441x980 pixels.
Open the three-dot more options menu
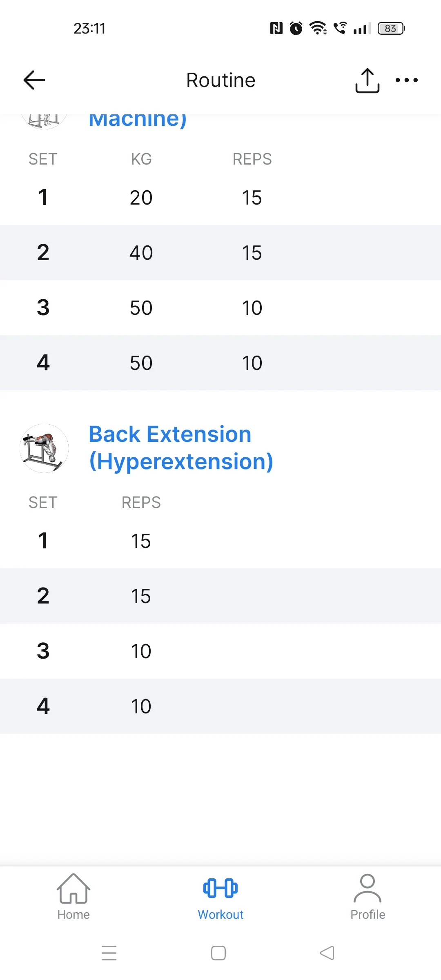[407, 80]
